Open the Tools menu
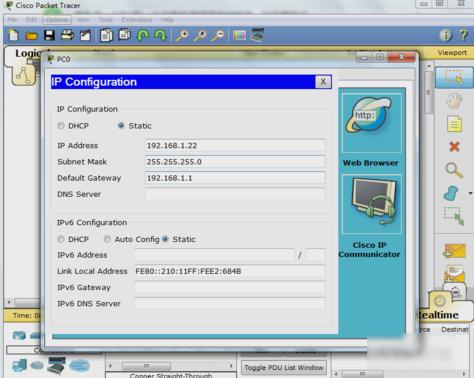The height and width of the screenshot is (378, 474). [106, 20]
